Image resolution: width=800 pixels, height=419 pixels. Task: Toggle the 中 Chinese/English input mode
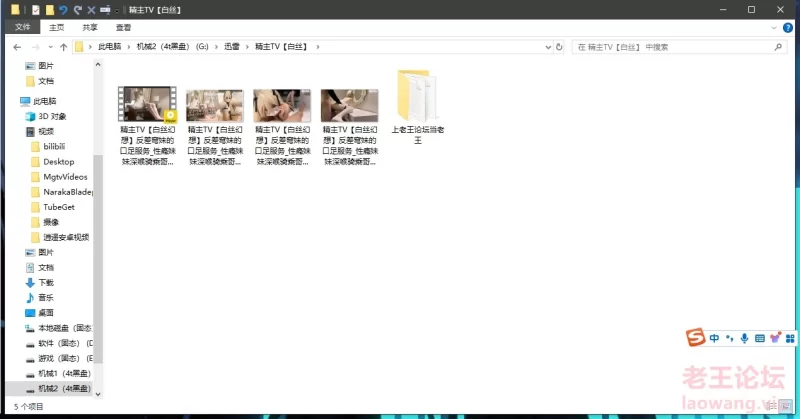point(714,338)
